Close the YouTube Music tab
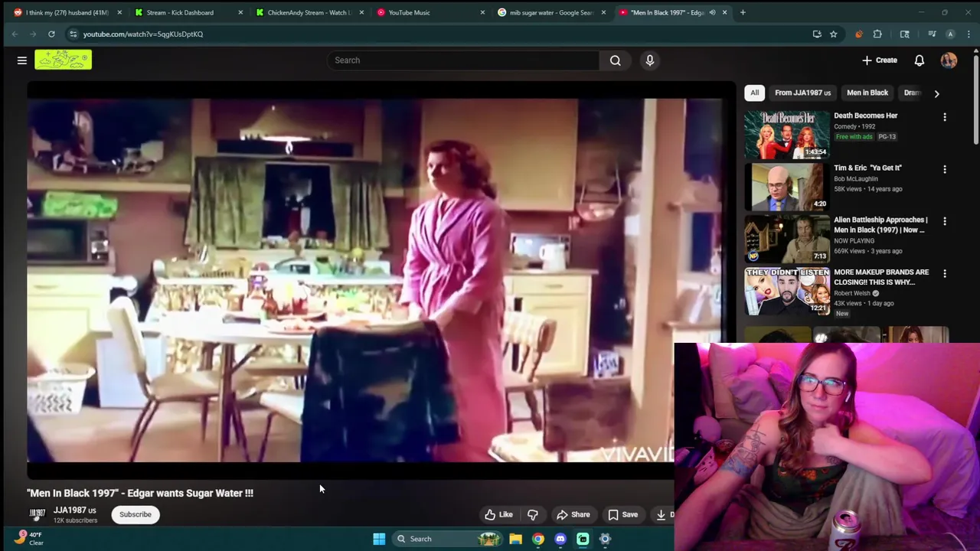Screen dimensions: 980x551 click(x=482, y=12)
